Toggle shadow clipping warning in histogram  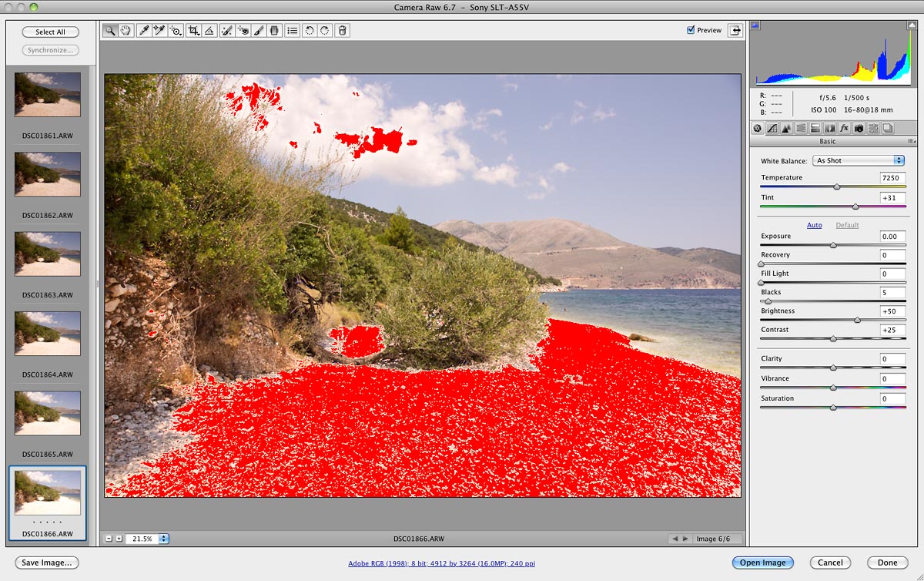tap(755, 25)
